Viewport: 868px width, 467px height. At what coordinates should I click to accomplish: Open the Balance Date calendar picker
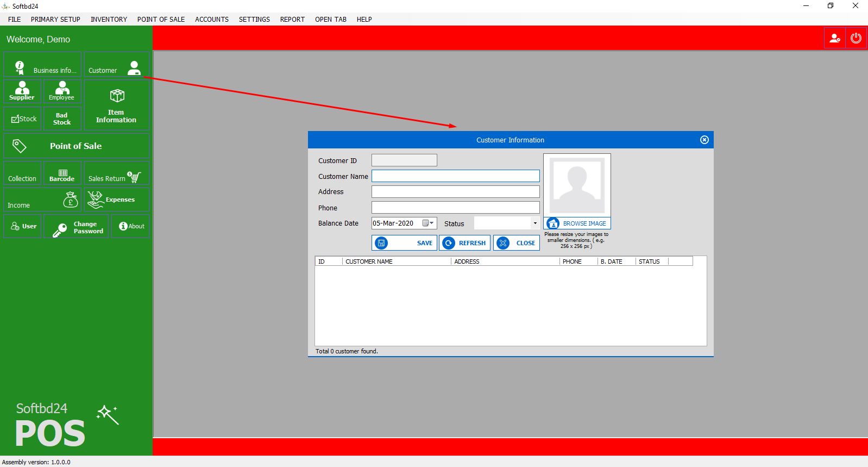(x=429, y=223)
